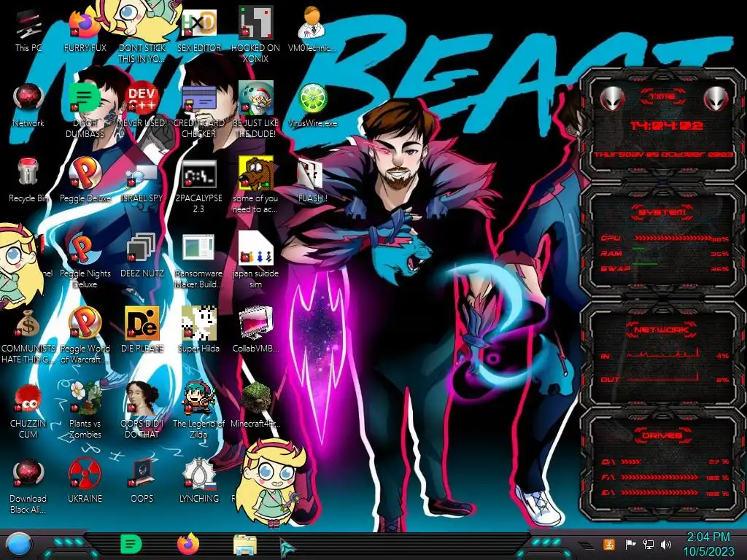Launch Peggle World of Warcraft shortcut
The image size is (747, 560).
click(85, 324)
